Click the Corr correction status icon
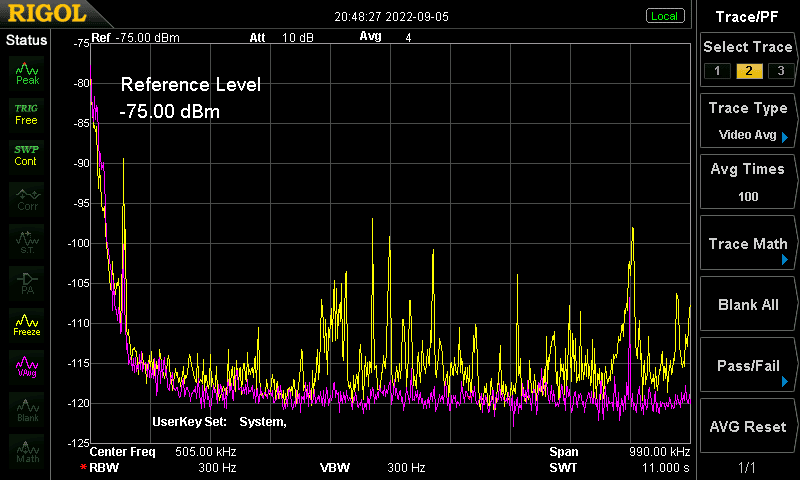Screen dimensions: 800x480 [x=27, y=199]
